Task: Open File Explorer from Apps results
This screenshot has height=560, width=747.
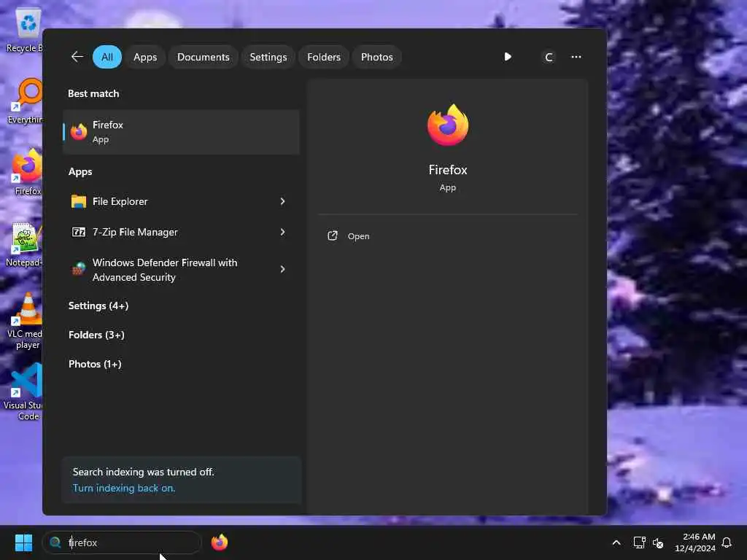Action: [181, 201]
